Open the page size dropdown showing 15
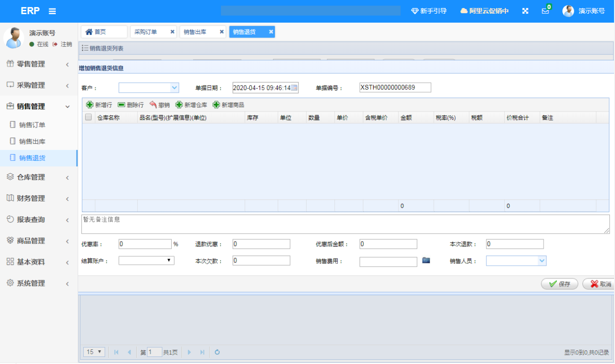 pos(94,352)
